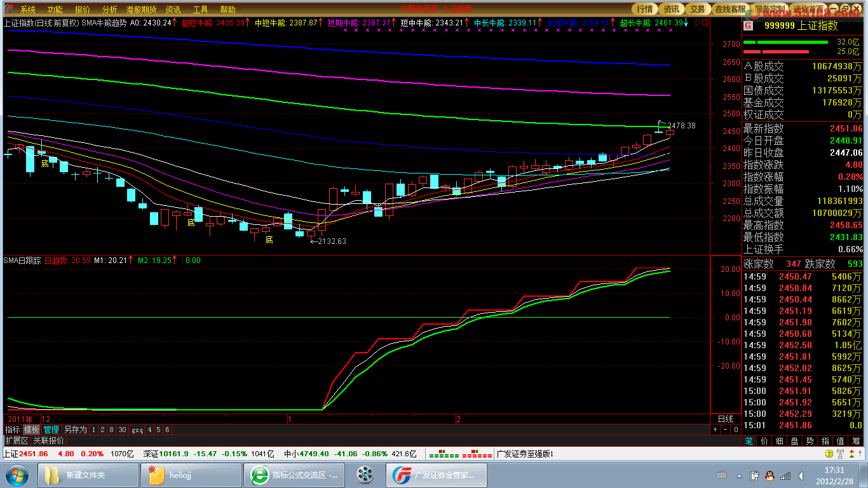Show hidden system tray icons

click(740, 475)
